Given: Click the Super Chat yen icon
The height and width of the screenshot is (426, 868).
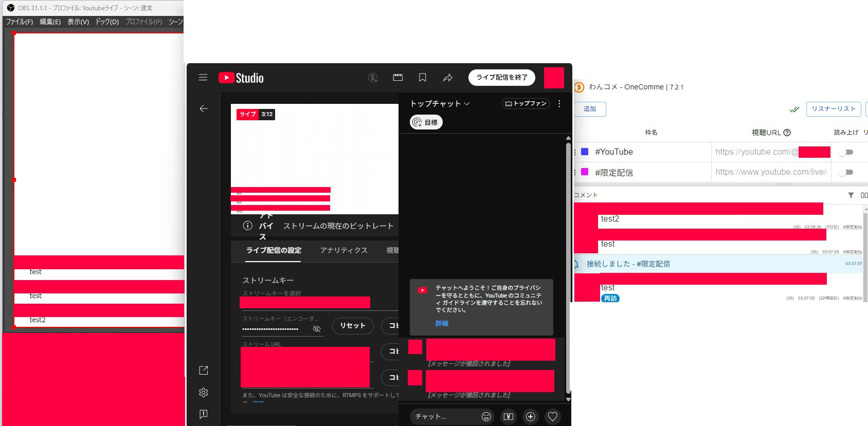Looking at the screenshot, I should coord(509,417).
